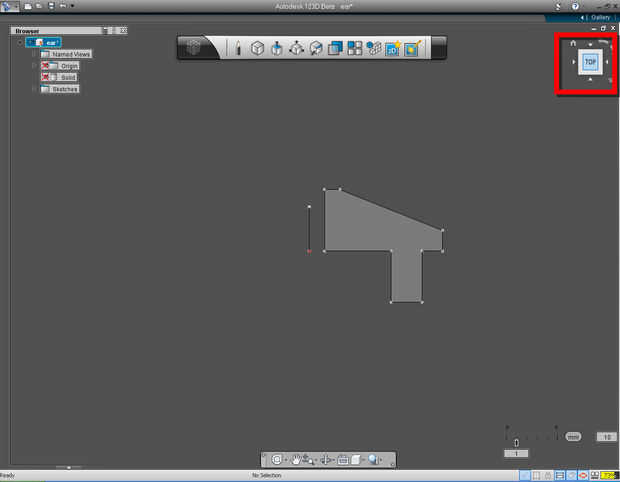Open the magnifier zoom tool

pos(373,459)
